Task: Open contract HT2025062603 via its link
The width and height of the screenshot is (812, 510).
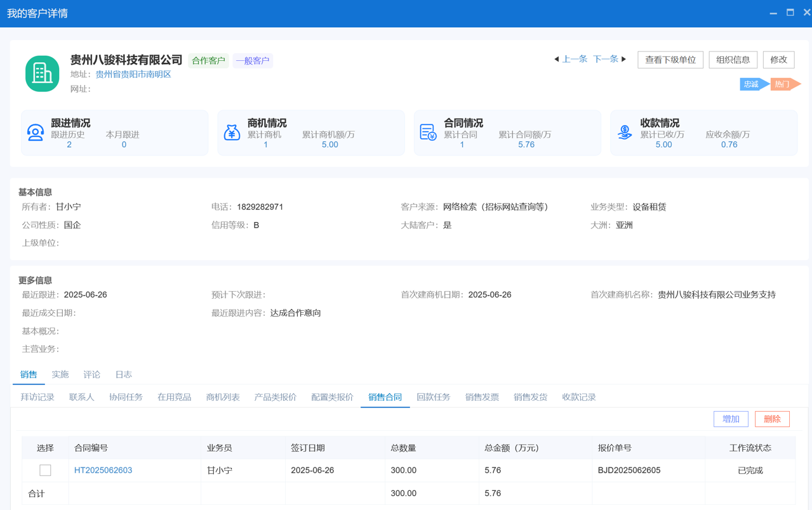Action: coord(103,470)
